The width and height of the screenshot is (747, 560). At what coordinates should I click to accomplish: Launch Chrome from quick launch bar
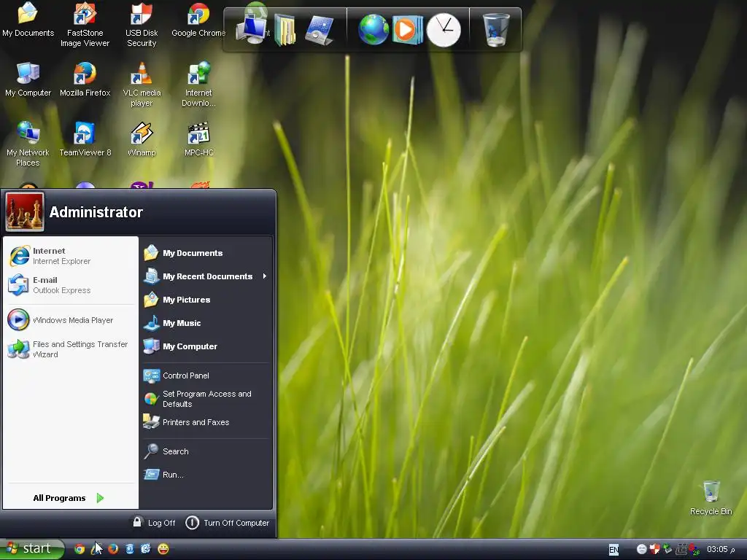[80, 549]
